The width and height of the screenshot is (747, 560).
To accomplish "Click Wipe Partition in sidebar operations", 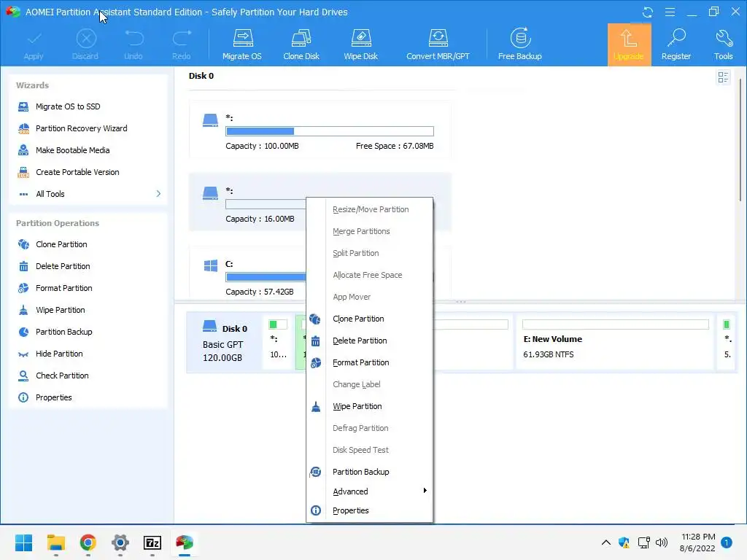I will 60,310.
